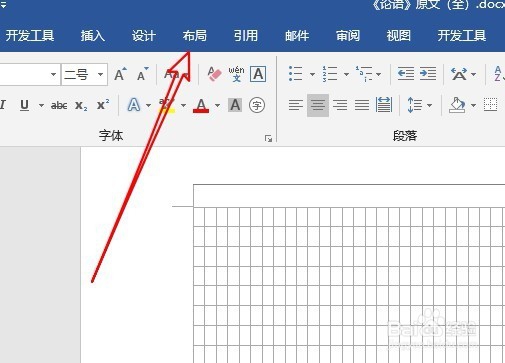Open the first 开发工具 tab on the left
This screenshot has width=505, height=363.
click(x=30, y=35)
